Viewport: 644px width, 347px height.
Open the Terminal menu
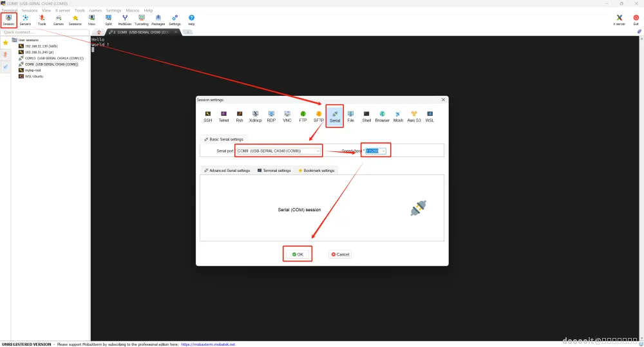click(x=10, y=10)
